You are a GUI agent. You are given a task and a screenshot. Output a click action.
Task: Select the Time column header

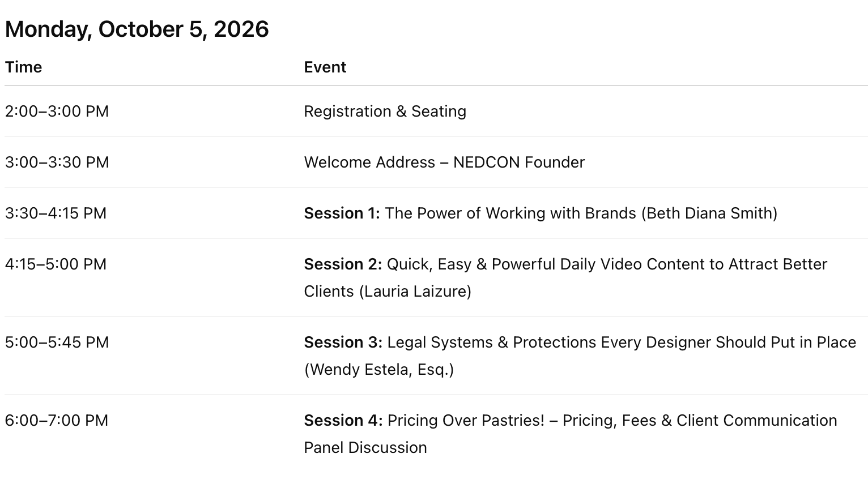tap(23, 67)
